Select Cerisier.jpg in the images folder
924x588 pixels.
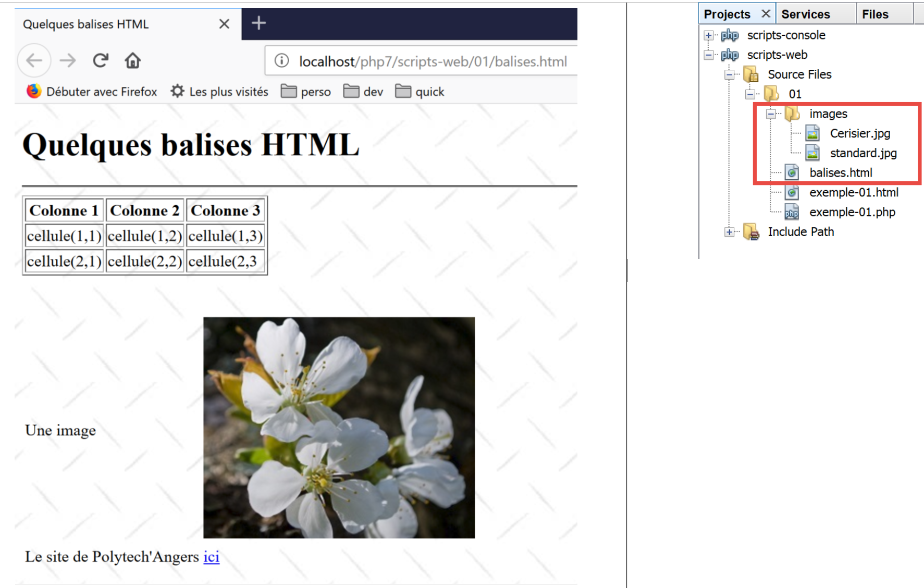pos(859,133)
